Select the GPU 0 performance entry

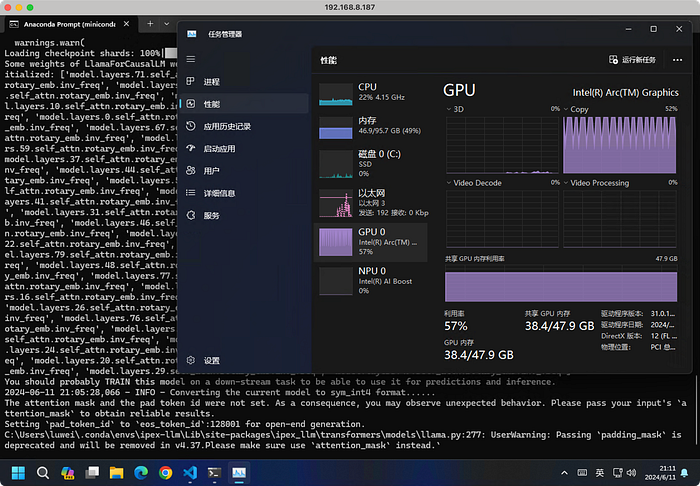[x=371, y=242]
